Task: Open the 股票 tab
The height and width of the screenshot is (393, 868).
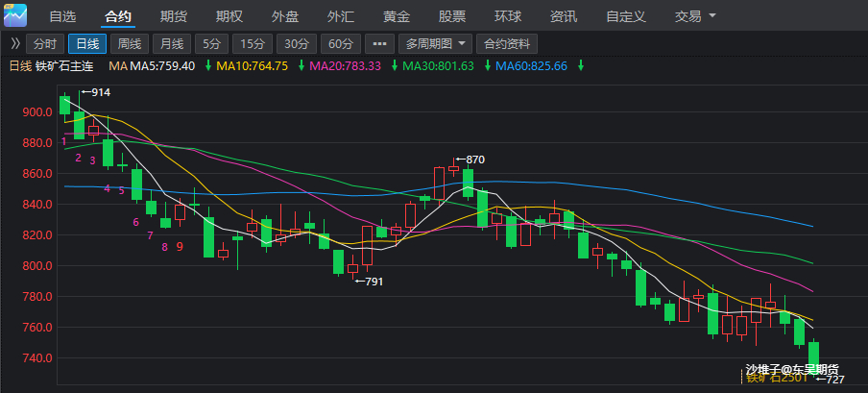Action: pos(452,16)
